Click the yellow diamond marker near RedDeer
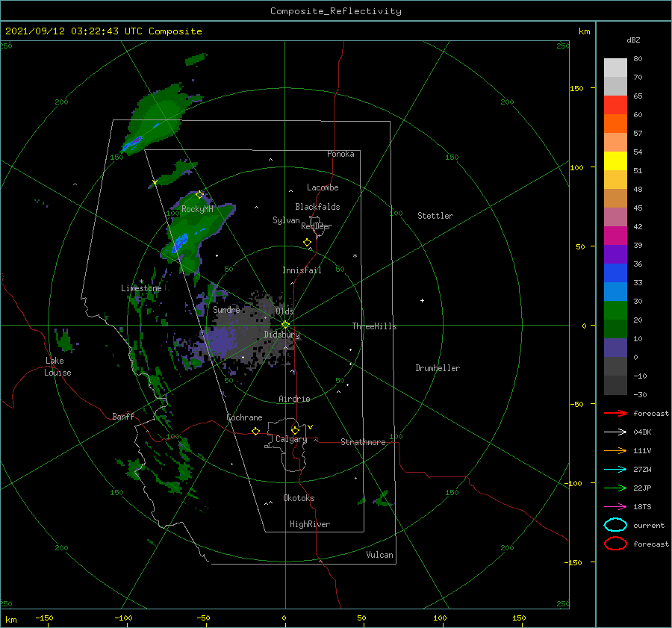This screenshot has width=672, height=628. 307,243
